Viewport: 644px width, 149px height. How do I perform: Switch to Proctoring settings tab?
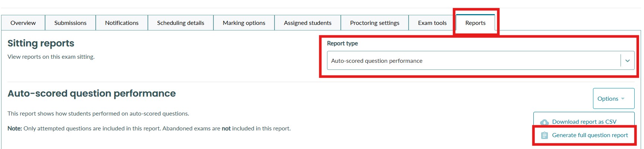tap(375, 23)
